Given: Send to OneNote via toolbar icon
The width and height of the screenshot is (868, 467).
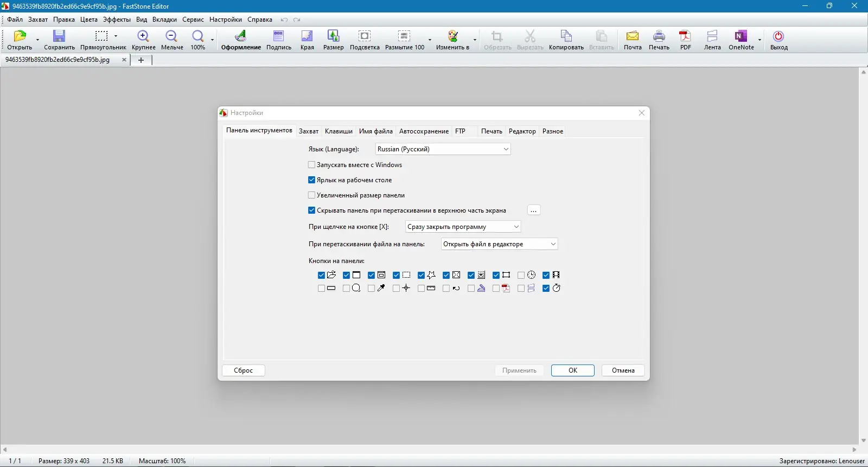Looking at the screenshot, I should pos(741,36).
